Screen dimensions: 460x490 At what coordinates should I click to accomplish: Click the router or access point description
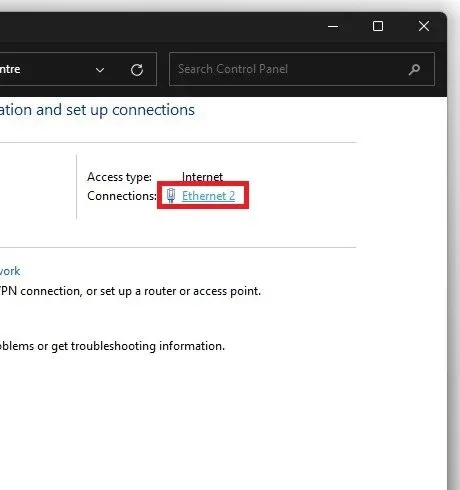coord(130,291)
